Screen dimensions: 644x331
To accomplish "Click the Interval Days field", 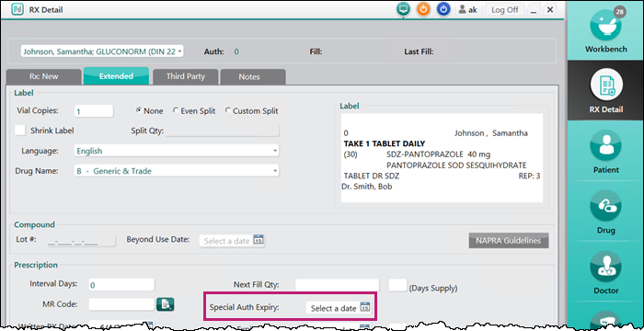I will pos(121,285).
